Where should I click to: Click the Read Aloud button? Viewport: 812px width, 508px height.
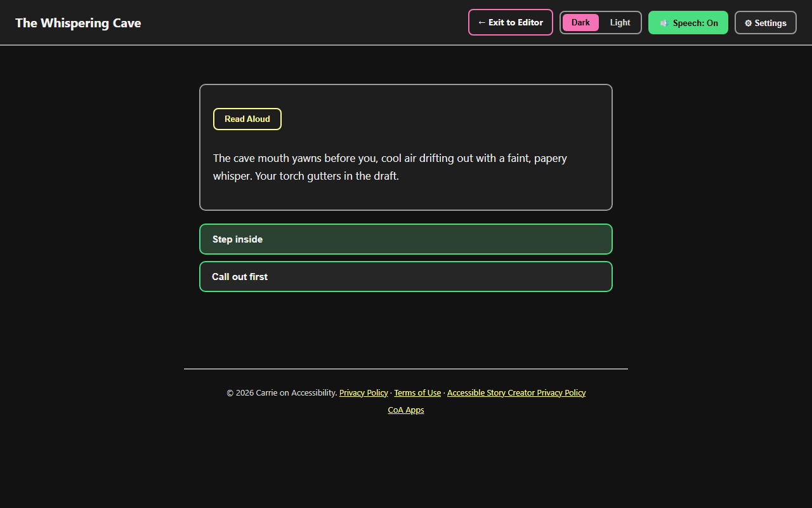point(247,119)
